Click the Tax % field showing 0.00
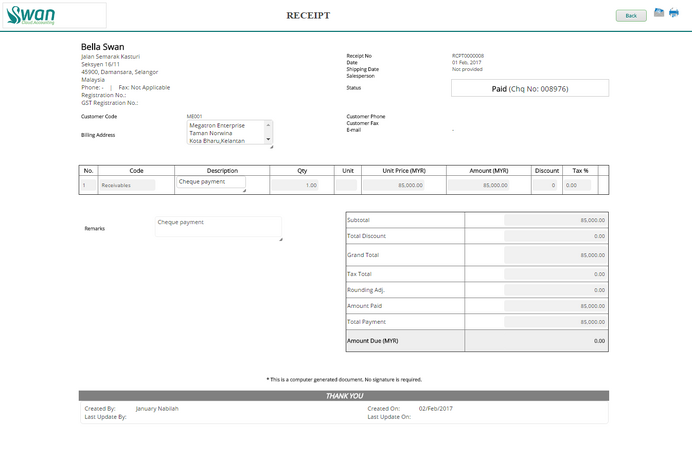Screen dimensions: 692x460 pyautogui.click(x=577, y=185)
